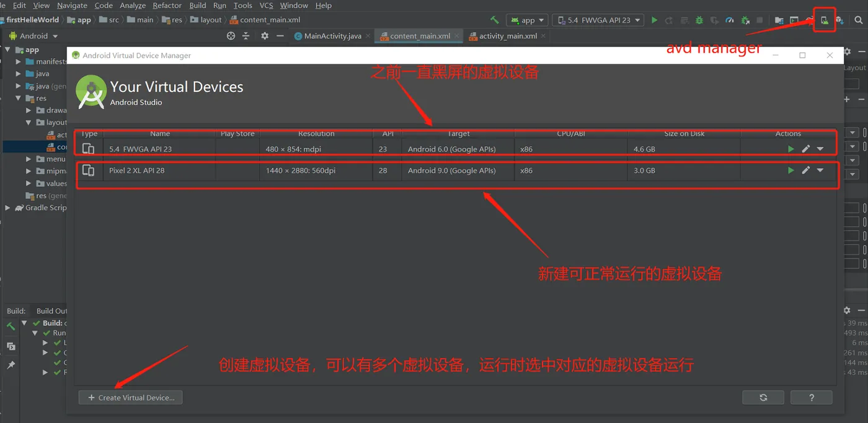Click the Toggle view icon in Build panel
The width and height of the screenshot is (868, 423).
coord(11,346)
